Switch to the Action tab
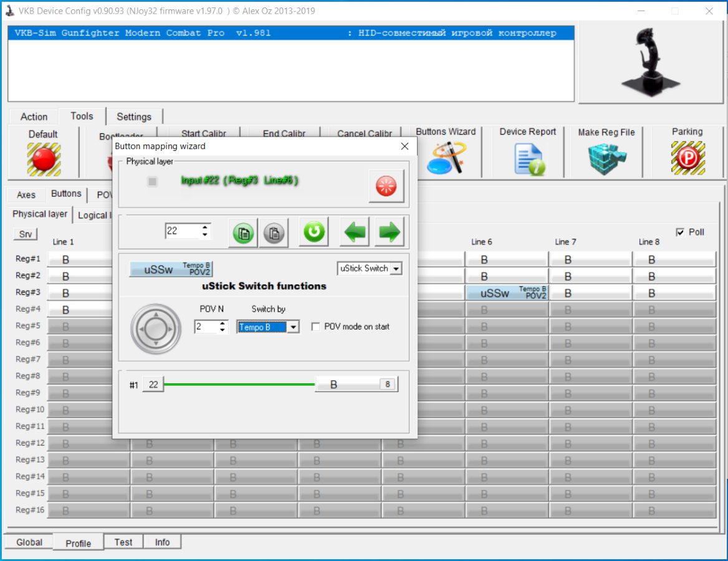Screen dimensions: 728x561 click(34, 117)
